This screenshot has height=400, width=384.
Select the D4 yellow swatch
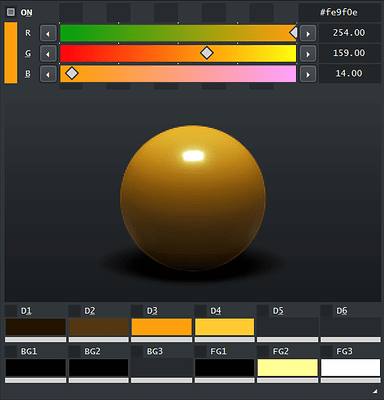click(225, 327)
